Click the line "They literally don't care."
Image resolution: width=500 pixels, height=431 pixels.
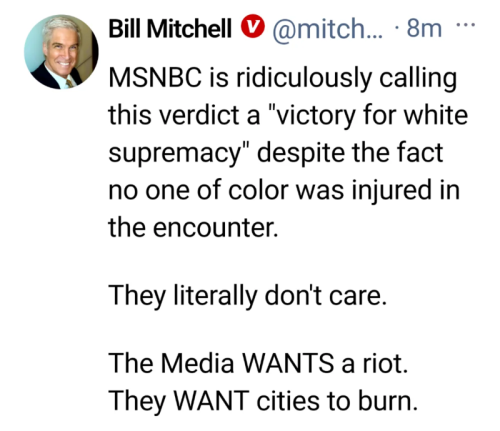(x=247, y=295)
